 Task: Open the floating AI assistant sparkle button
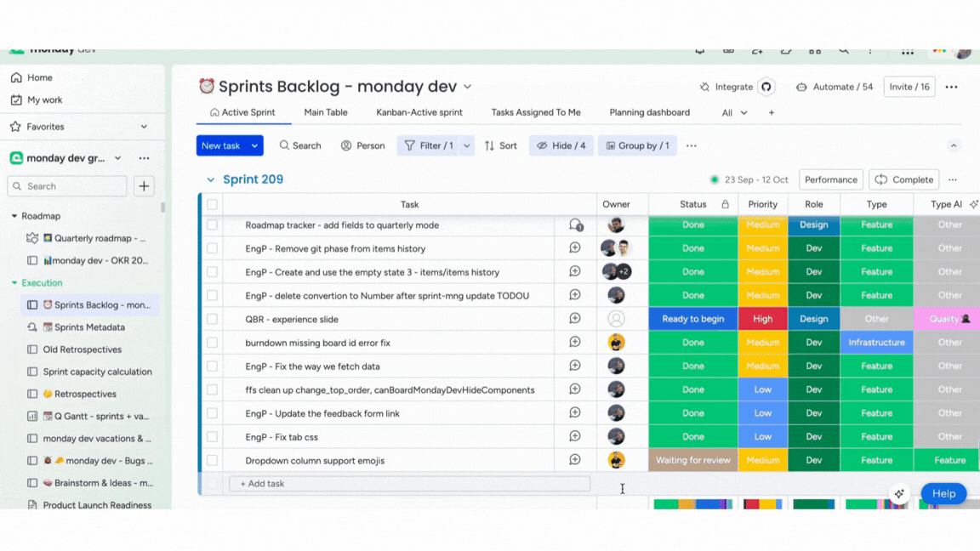point(899,493)
